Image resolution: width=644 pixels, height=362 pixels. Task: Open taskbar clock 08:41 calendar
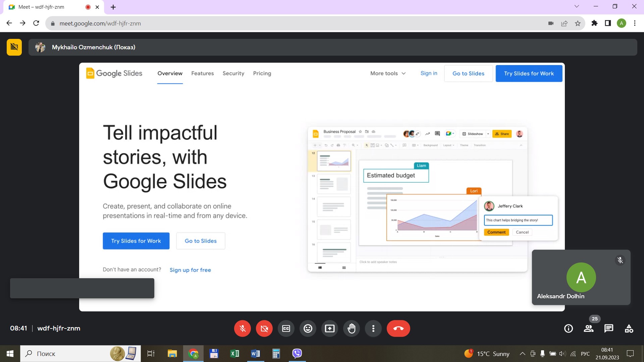(x=607, y=354)
